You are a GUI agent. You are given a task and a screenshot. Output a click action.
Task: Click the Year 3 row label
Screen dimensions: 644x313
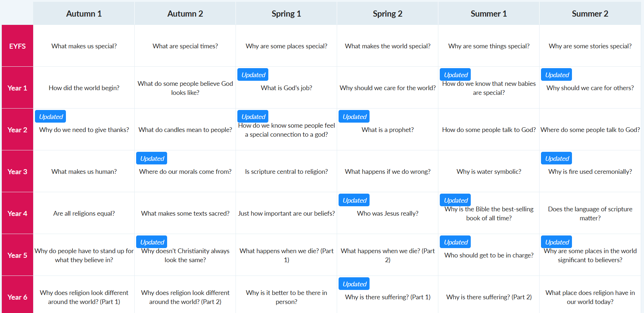[x=17, y=172]
